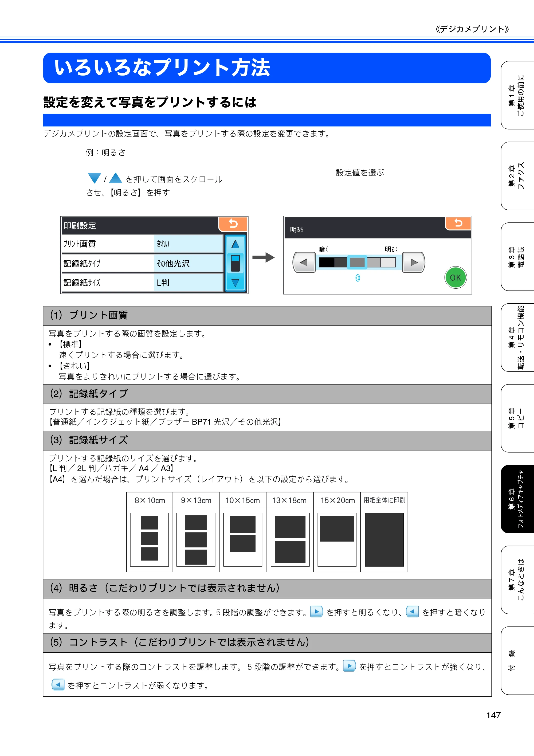
Task: Select the highlighted middle brightness level
Action: pos(357,262)
